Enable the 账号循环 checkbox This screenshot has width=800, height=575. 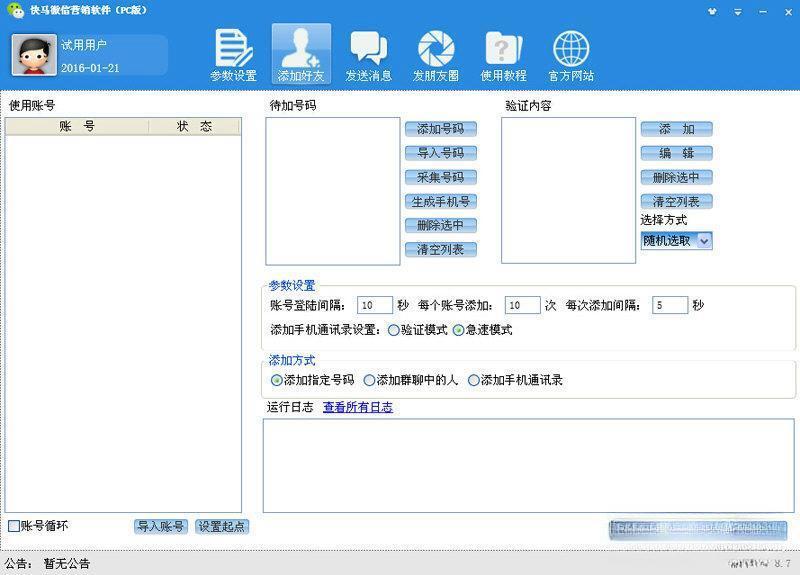[x=14, y=526]
